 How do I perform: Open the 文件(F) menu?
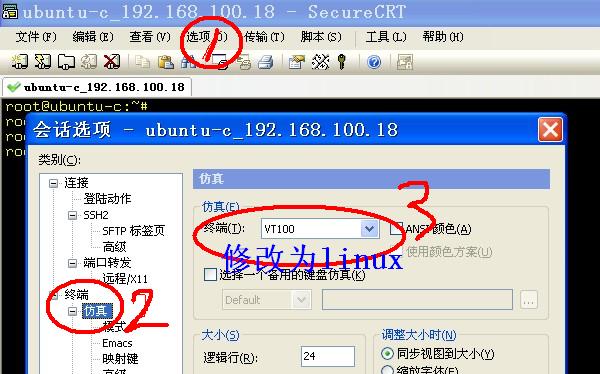tap(36, 37)
